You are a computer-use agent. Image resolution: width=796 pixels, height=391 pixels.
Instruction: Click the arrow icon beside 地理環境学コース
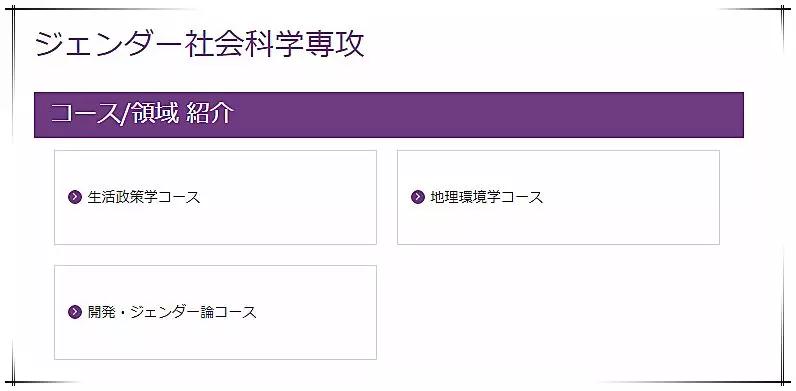tap(417, 197)
